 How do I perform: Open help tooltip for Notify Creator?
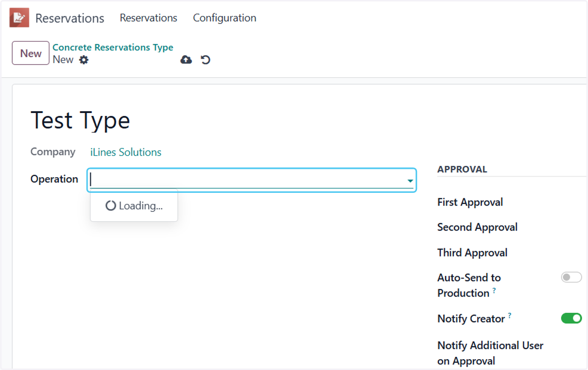[x=510, y=316]
